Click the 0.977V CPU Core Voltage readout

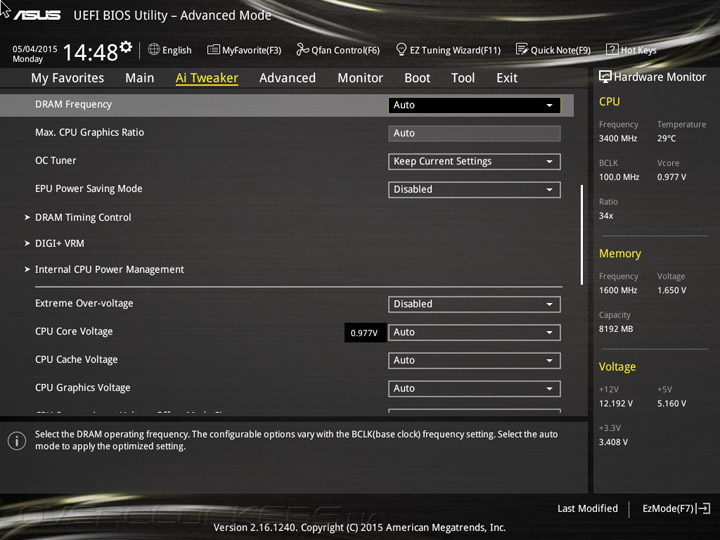point(365,333)
